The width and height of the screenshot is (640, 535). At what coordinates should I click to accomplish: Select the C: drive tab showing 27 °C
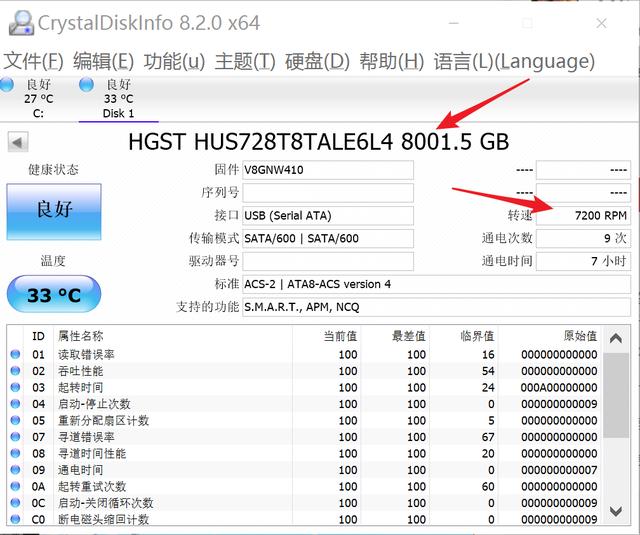[x=38, y=98]
